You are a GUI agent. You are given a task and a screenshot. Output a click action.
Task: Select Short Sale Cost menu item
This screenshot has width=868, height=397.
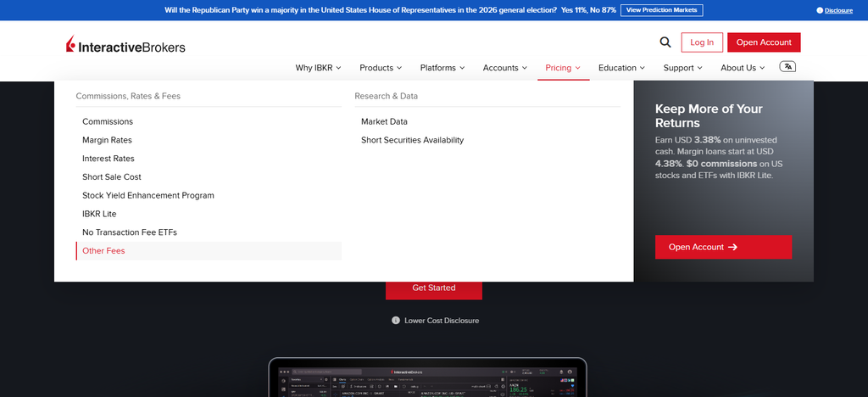tap(112, 176)
